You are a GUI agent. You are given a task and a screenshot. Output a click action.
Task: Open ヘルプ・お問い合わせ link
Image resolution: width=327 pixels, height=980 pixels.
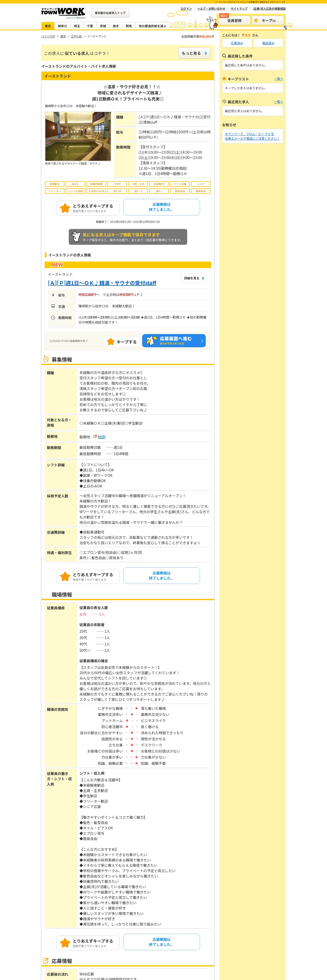[211, 8]
